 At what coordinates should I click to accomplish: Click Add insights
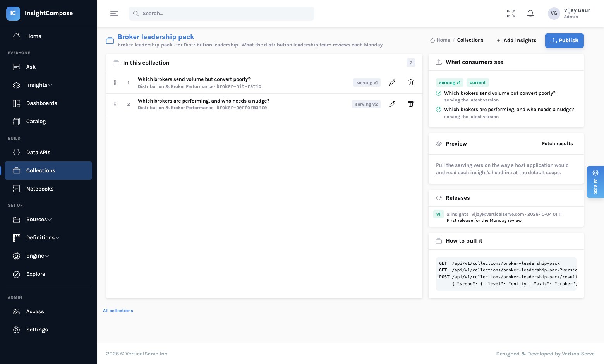[x=516, y=41]
